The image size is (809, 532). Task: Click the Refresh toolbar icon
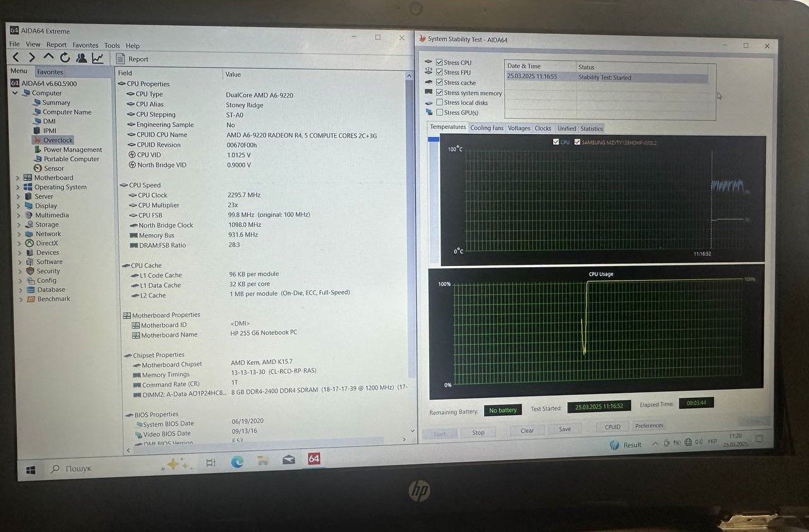click(x=65, y=58)
